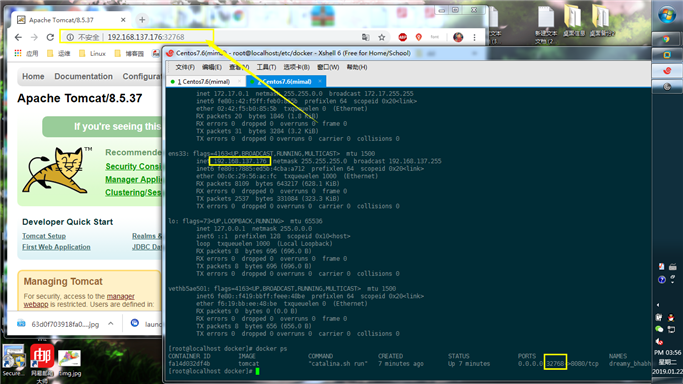Screen dimensions: 683x384
Task: Open Xshell 选项卡(B) menu
Action: pyautogui.click(x=297, y=67)
